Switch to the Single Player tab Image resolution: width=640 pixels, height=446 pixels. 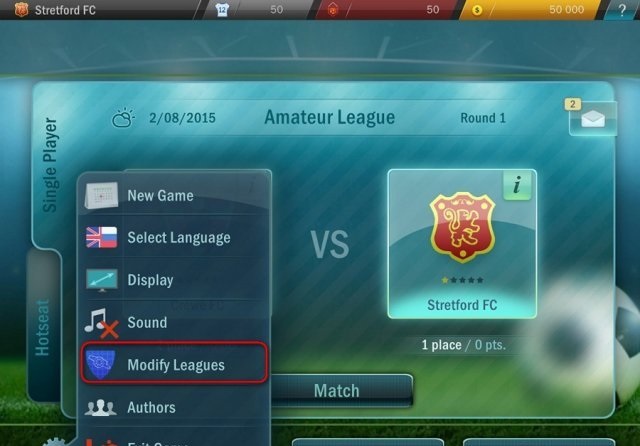(49, 165)
